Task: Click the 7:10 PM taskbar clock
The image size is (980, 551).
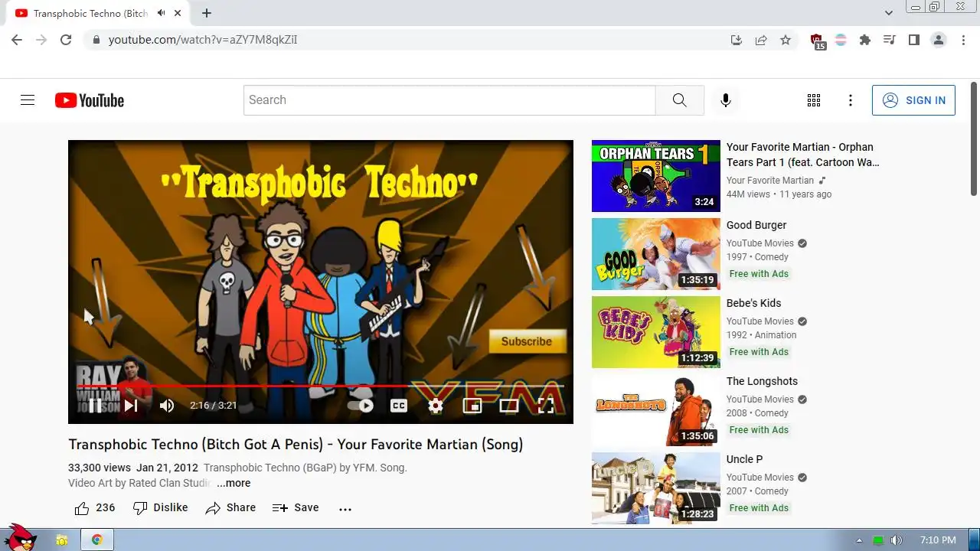Action: 938,540
